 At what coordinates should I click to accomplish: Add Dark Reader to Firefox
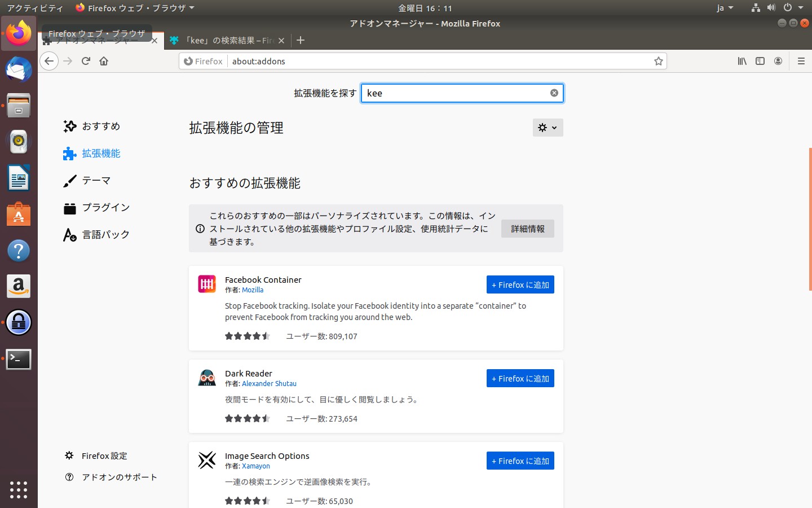(x=520, y=378)
